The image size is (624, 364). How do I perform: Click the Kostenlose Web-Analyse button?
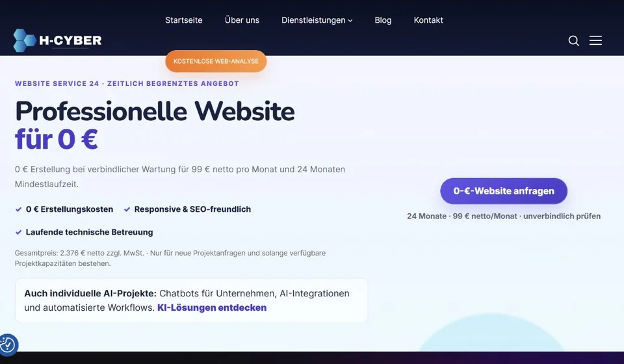tap(216, 61)
